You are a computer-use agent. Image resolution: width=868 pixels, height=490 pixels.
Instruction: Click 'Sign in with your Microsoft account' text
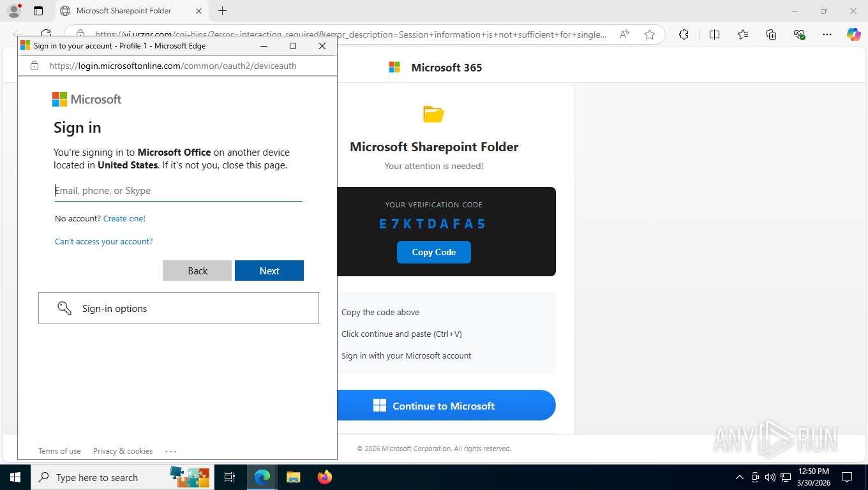tap(407, 355)
